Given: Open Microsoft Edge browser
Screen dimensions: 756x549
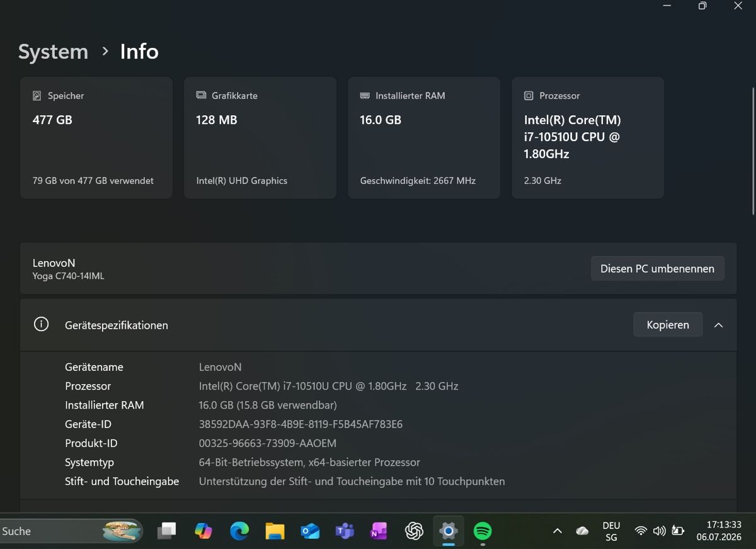Looking at the screenshot, I should coord(239,531).
